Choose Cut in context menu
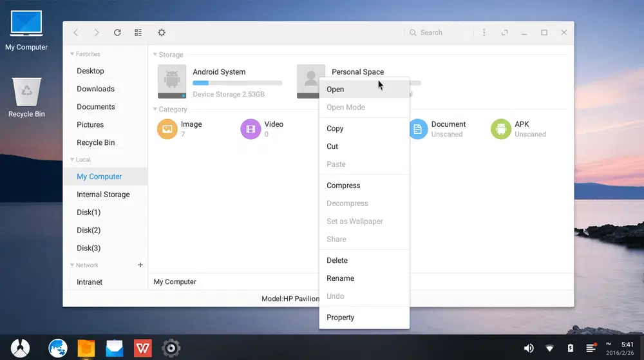Screen dimensions: 644x360 click(365, 146)
